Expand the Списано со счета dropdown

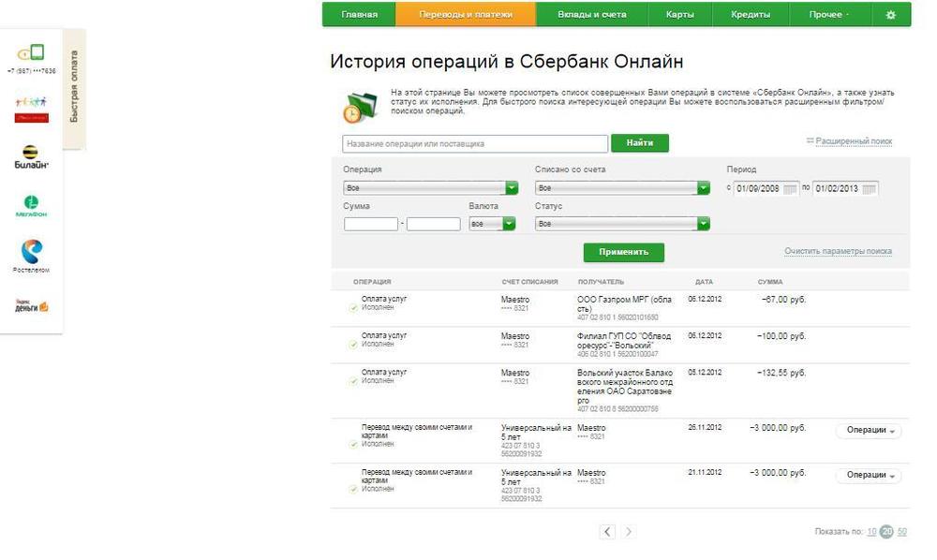[703, 188]
